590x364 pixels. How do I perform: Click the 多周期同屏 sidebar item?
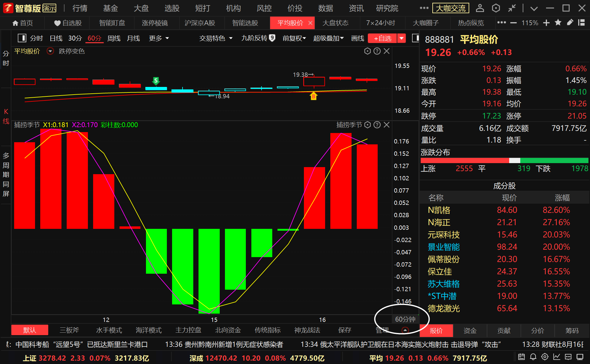6,174
